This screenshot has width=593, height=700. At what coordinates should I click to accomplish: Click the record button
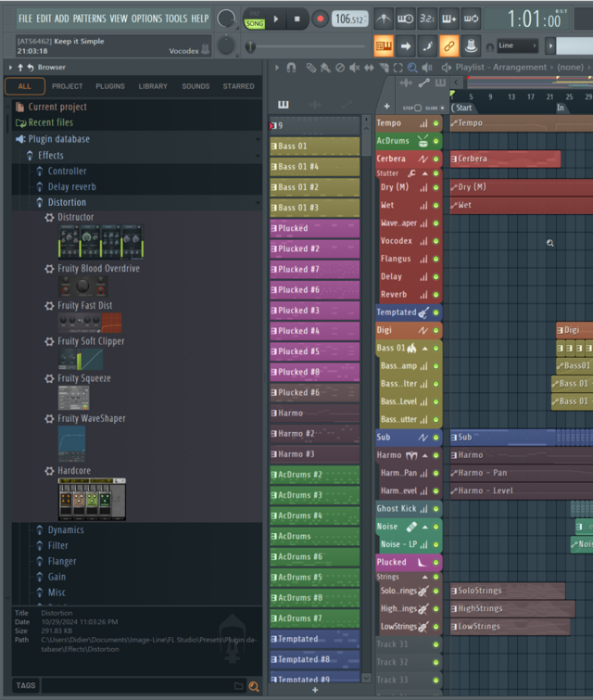click(x=320, y=19)
